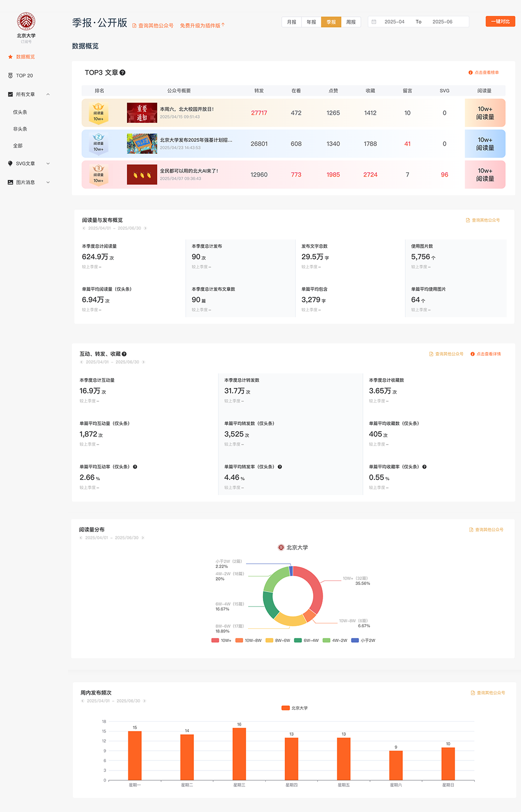521x812 pixels.
Task: Expand the SVG文章 sidebar menu
Action: [x=48, y=163]
